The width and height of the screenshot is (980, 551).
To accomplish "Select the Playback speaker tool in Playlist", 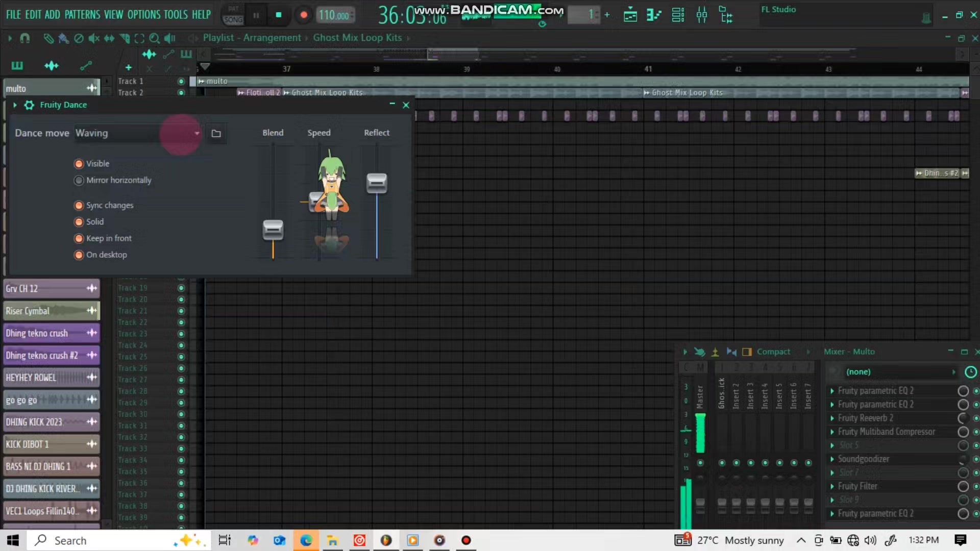I will 169,38.
